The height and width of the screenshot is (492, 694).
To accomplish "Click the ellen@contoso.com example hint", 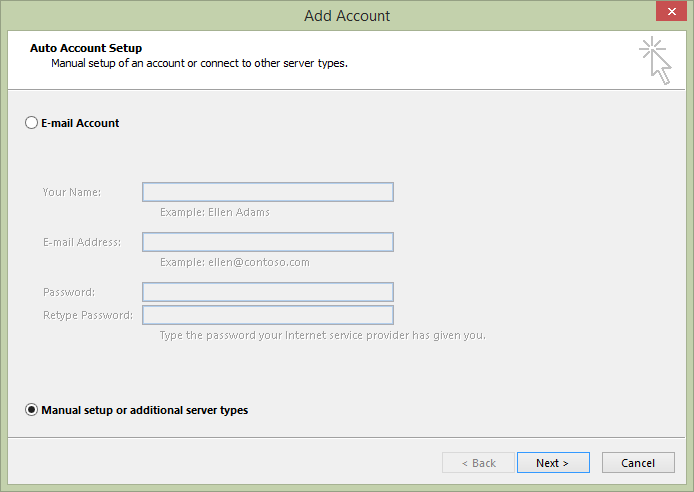I will click(235, 262).
